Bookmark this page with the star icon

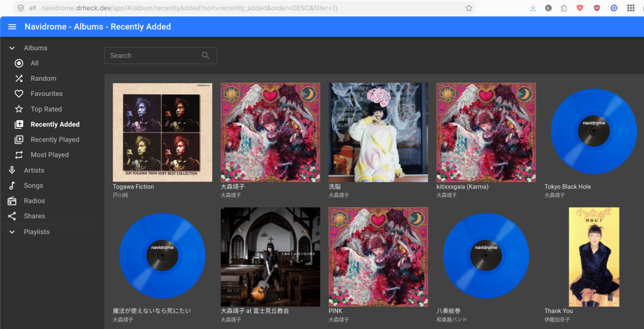click(468, 8)
